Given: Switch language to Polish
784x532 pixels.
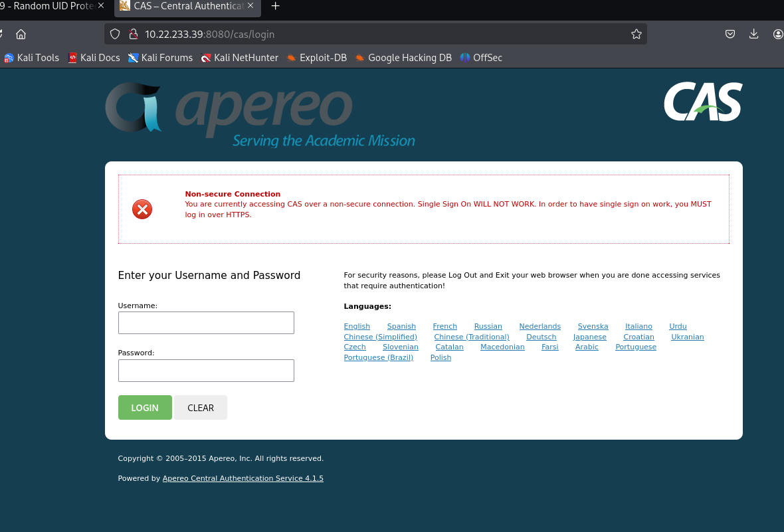Looking at the screenshot, I should (x=441, y=357).
